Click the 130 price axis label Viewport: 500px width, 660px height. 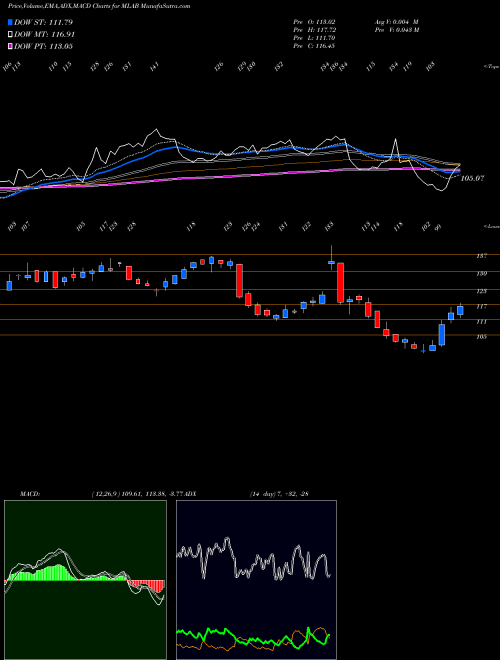pyautogui.click(x=481, y=273)
